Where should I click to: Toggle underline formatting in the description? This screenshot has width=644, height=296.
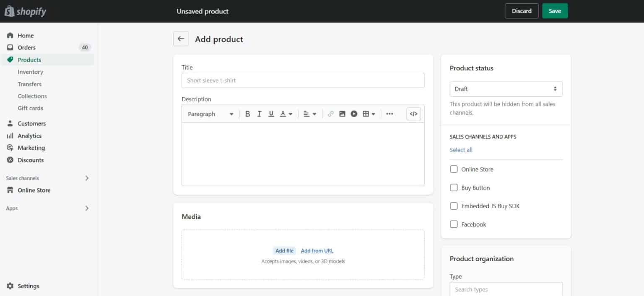[271, 113]
